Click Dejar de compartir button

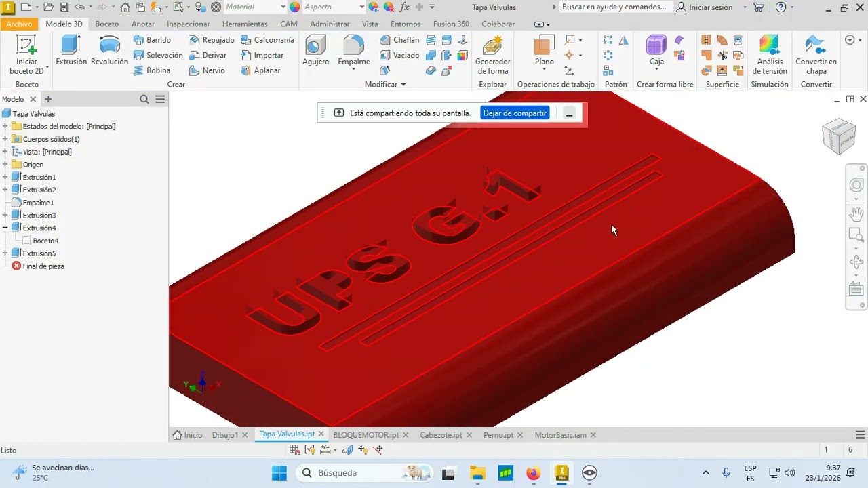click(515, 113)
